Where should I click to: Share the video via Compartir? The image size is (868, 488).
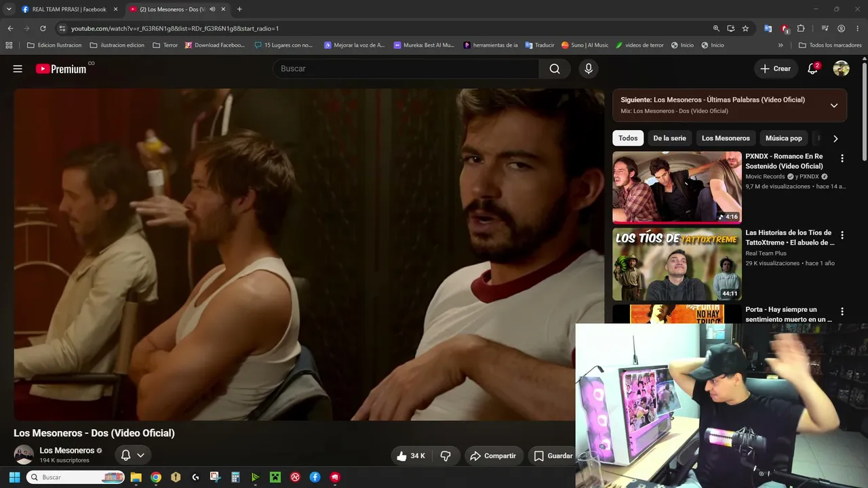tap(493, 456)
